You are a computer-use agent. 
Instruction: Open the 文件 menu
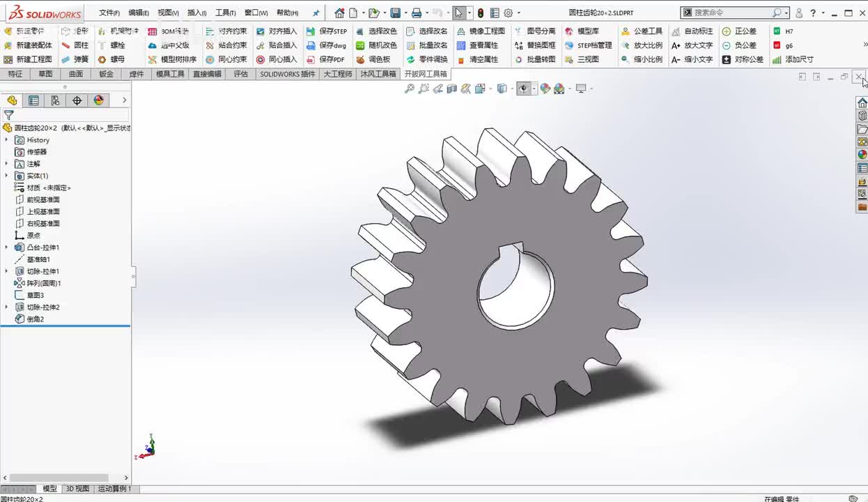[109, 13]
